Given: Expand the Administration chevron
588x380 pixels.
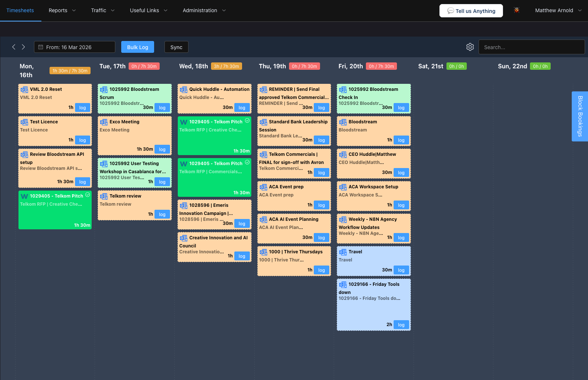Looking at the screenshot, I should click(224, 10).
